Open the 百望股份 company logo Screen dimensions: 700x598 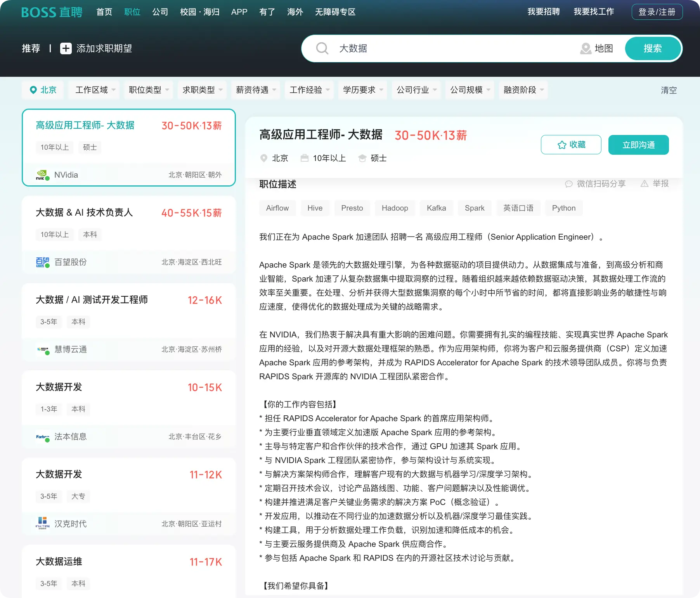coord(42,262)
